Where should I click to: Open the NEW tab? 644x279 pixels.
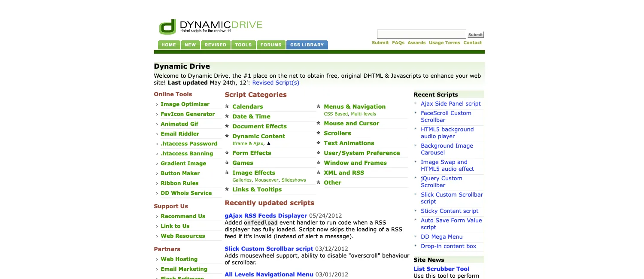click(x=190, y=45)
